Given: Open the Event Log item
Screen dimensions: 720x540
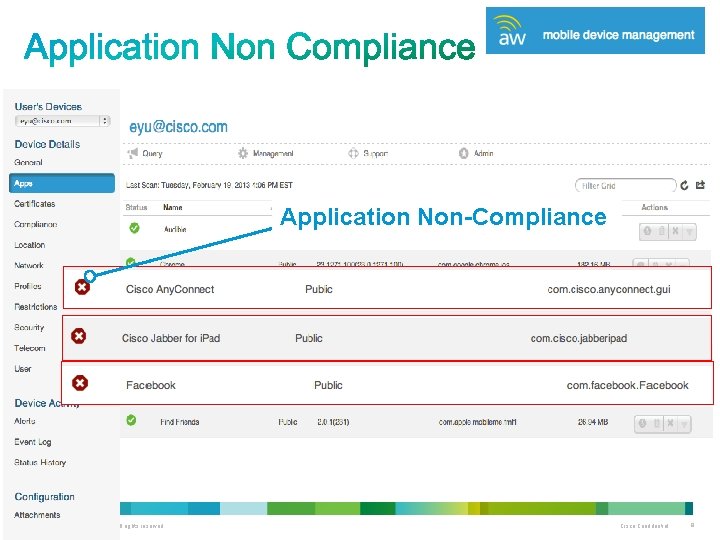Looking at the screenshot, I should 33,442.
